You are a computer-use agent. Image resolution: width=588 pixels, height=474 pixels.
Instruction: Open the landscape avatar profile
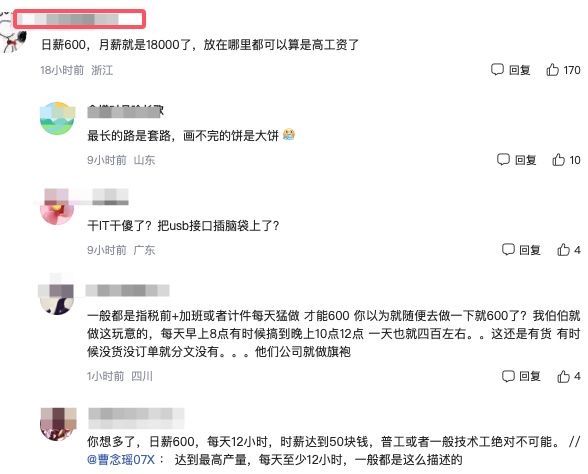coord(57,118)
